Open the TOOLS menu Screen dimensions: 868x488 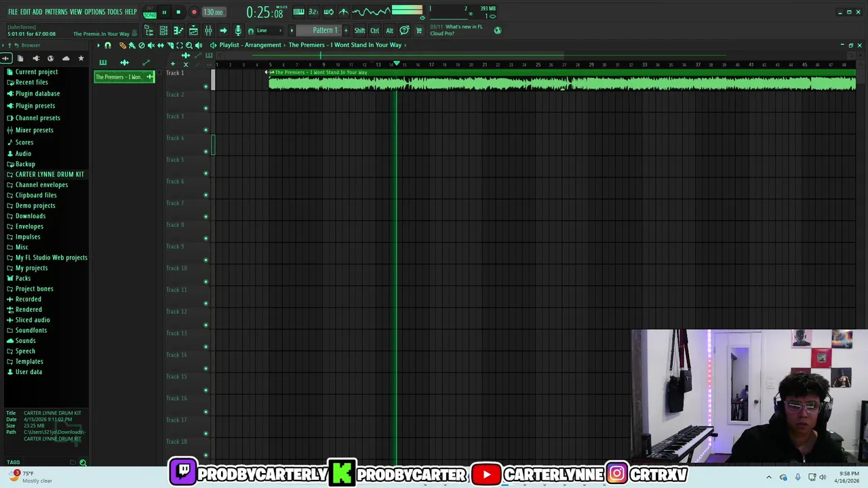click(x=115, y=12)
